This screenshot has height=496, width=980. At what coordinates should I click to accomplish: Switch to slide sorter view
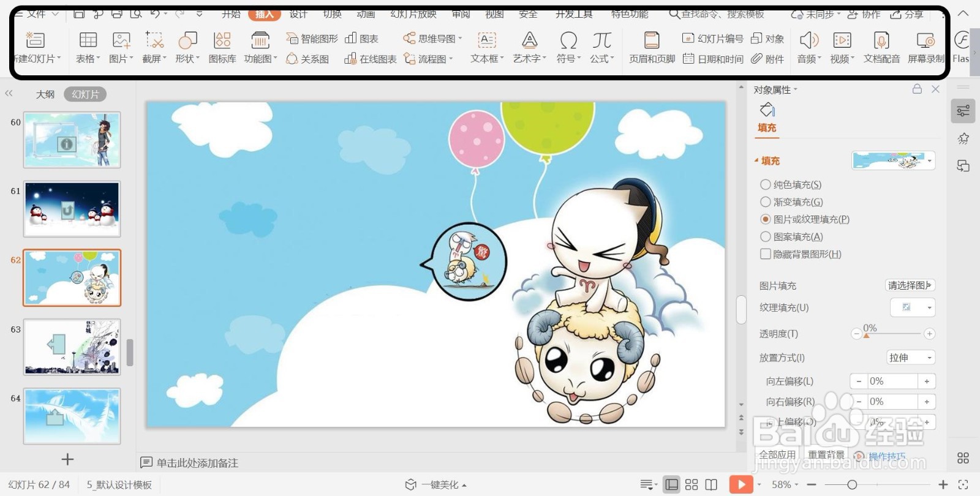point(692,485)
